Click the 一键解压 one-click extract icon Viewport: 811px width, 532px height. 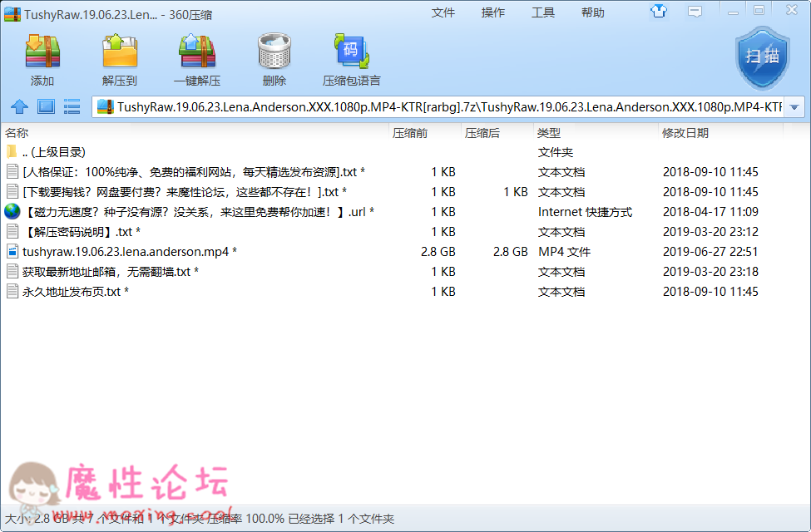coord(196,52)
